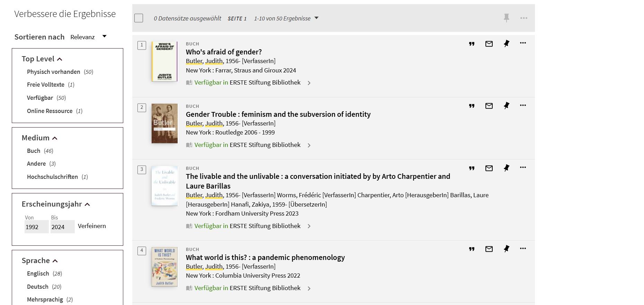Open the 1-10 von 50 Ergebnisse dropdown
Image resolution: width=644 pixels, height=305 pixels.
(286, 18)
